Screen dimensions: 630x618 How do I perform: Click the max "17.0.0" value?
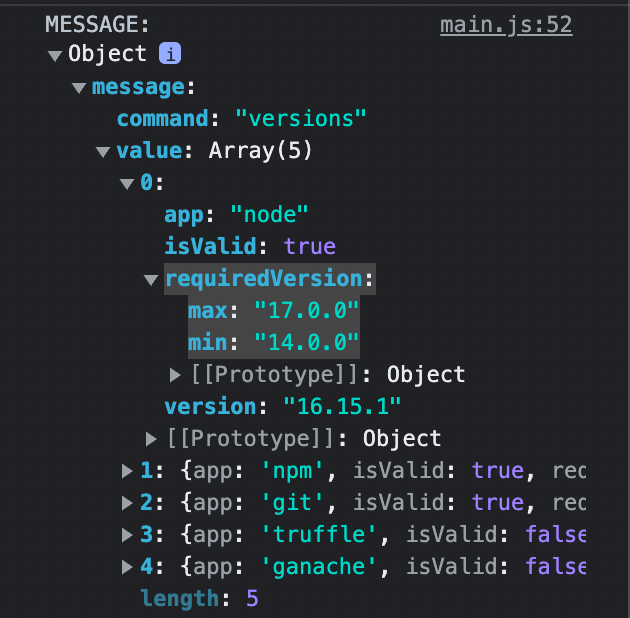306,311
